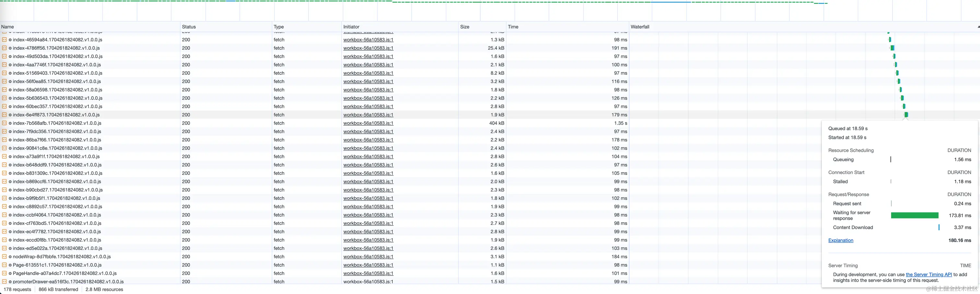Open 'the Server Timing API' link
The image size is (980, 294).
[929, 275]
